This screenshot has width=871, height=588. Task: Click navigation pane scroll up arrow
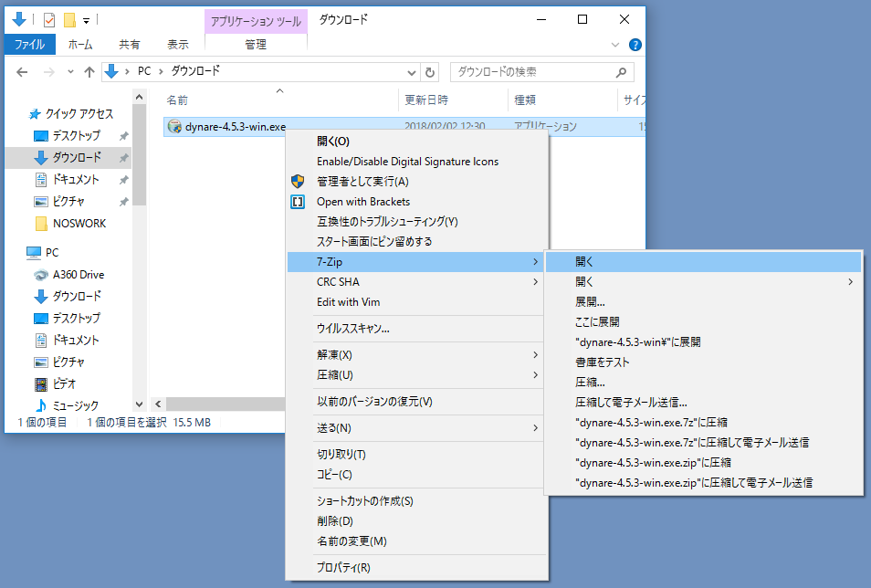(140, 98)
